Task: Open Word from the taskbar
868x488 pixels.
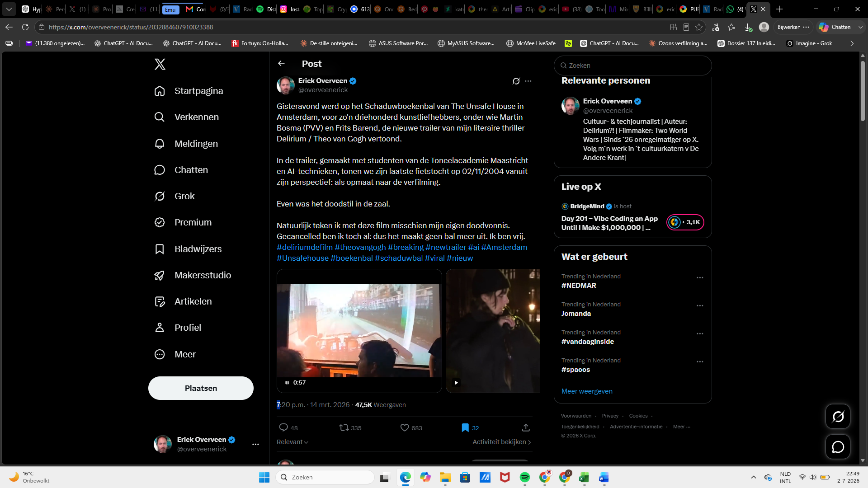Action: pos(604,477)
